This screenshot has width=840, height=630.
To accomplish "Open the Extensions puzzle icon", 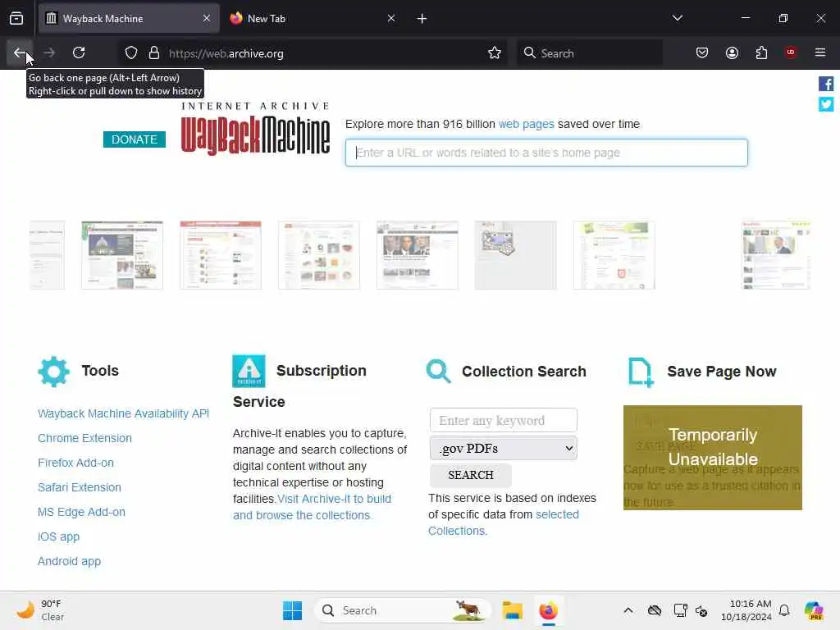I will pyautogui.click(x=761, y=52).
